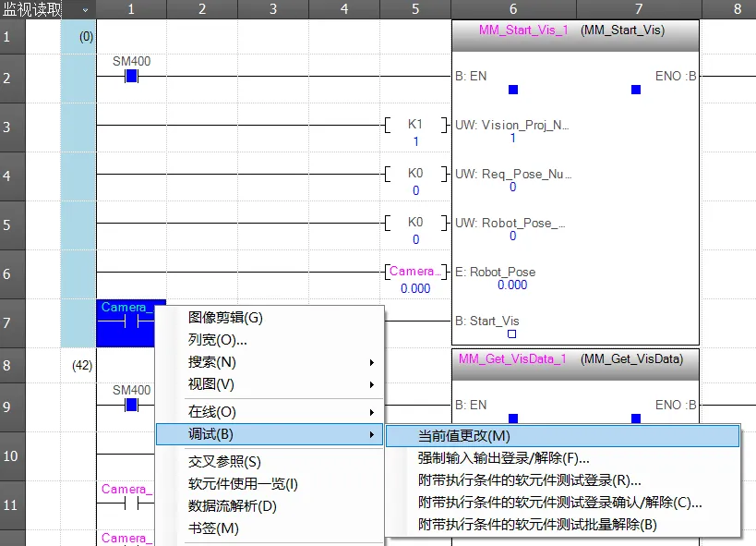Select column header 5 in ladder grid

click(415, 9)
